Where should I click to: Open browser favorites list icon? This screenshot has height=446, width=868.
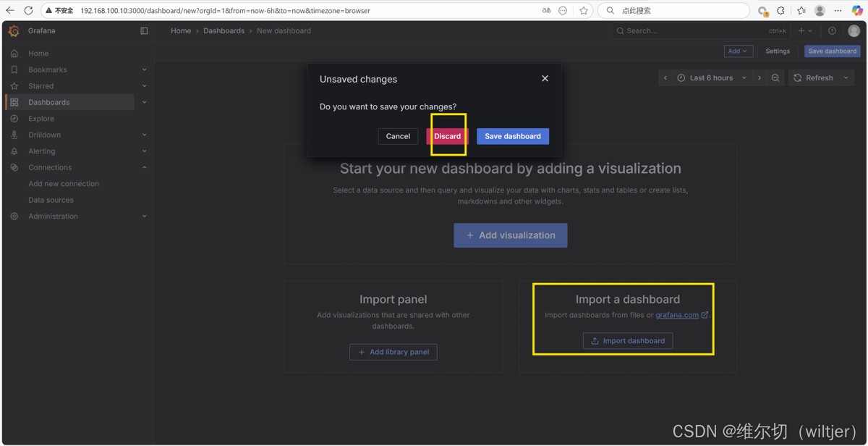pyautogui.click(x=801, y=11)
